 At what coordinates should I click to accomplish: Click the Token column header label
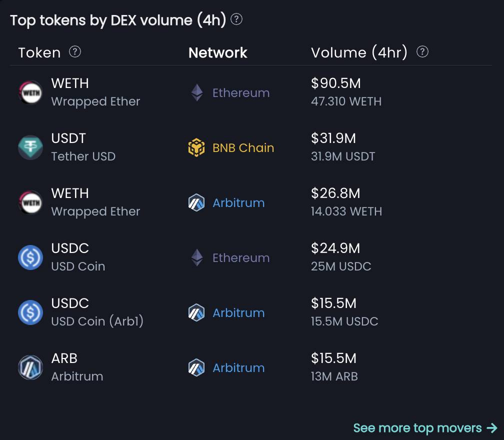(39, 52)
